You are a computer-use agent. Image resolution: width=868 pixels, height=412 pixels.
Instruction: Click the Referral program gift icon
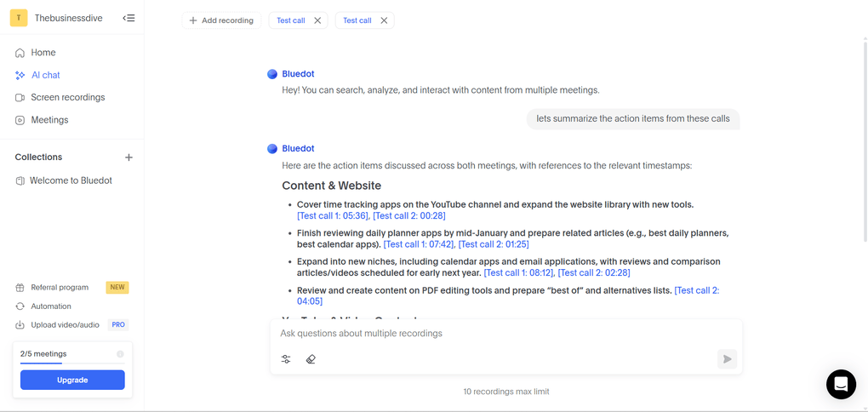(20, 288)
